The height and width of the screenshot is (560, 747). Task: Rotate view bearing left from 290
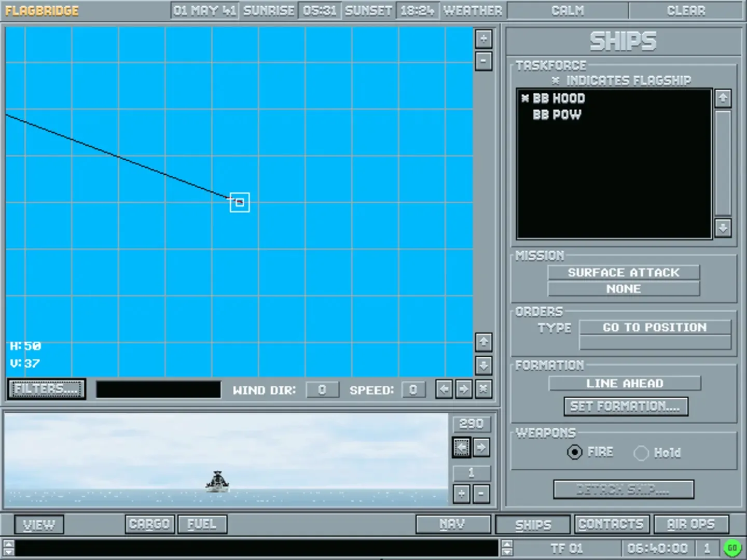[461, 447]
